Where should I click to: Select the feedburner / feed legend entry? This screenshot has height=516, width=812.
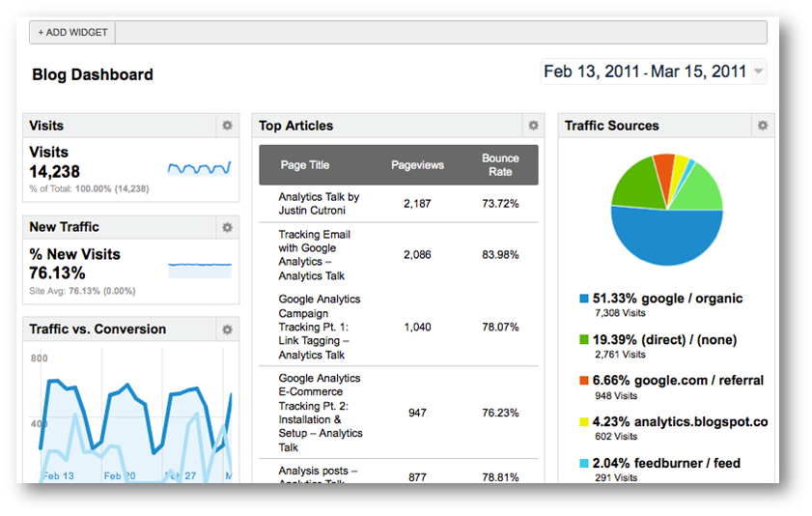(x=666, y=463)
